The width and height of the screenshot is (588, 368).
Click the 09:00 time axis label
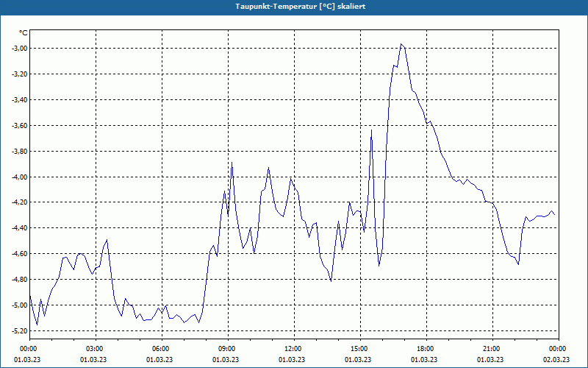(228, 349)
